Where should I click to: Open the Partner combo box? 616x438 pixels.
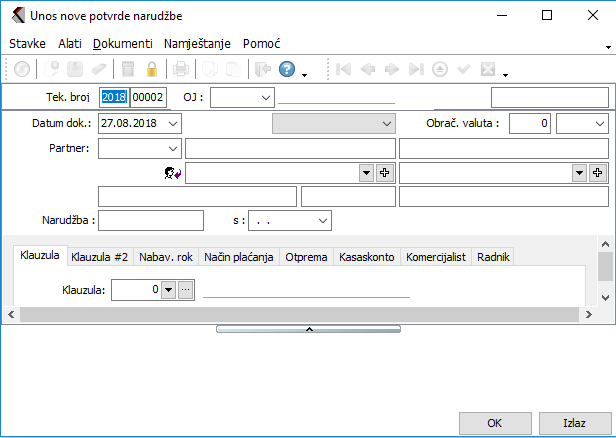(174, 148)
